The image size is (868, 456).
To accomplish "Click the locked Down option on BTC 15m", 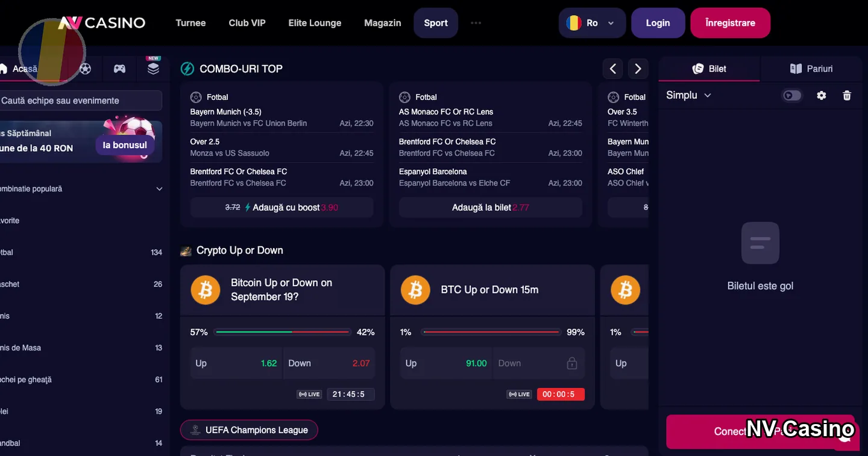I will pos(538,363).
